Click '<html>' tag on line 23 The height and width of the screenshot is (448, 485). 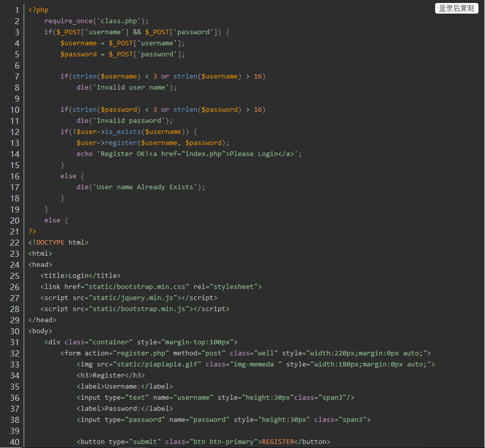pyautogui.click(x=40, y=254)
